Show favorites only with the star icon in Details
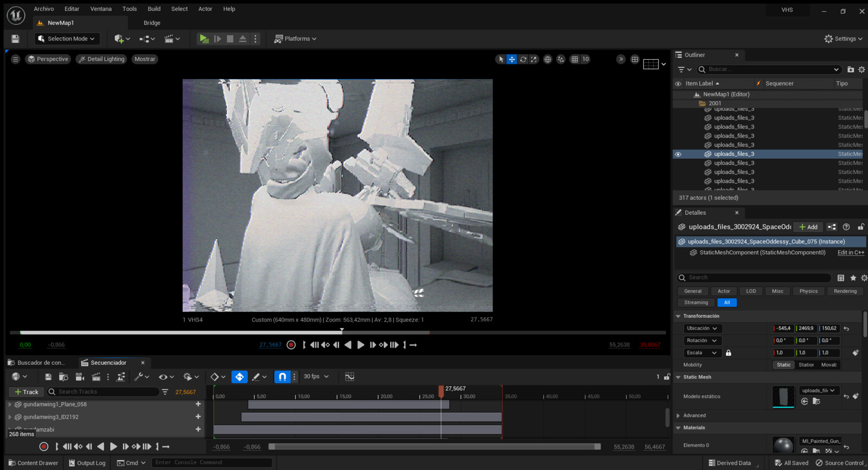Screen dimensions: 868x470 point(853,278)
